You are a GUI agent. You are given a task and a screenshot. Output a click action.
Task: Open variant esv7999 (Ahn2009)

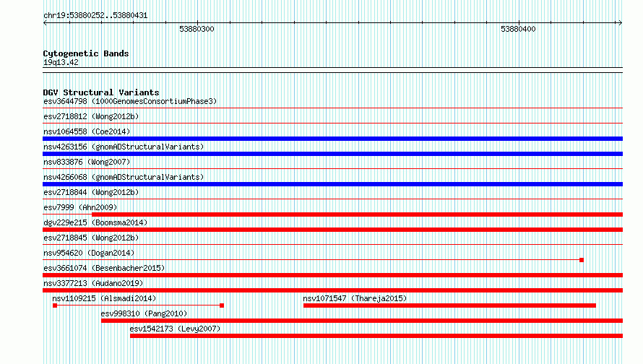pyautogui.click(x=80, y=207)
